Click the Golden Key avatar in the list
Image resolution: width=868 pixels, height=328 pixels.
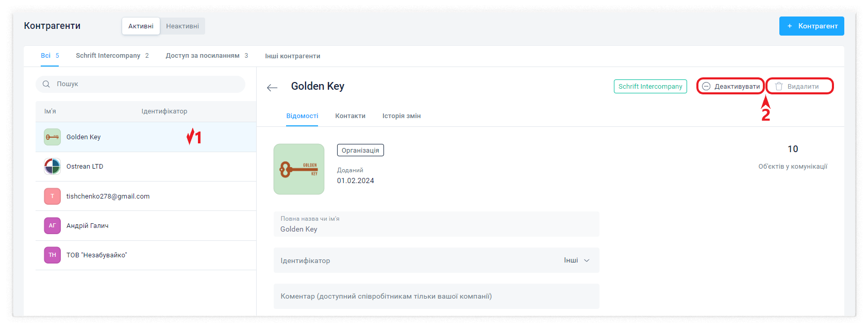point(52,137)
